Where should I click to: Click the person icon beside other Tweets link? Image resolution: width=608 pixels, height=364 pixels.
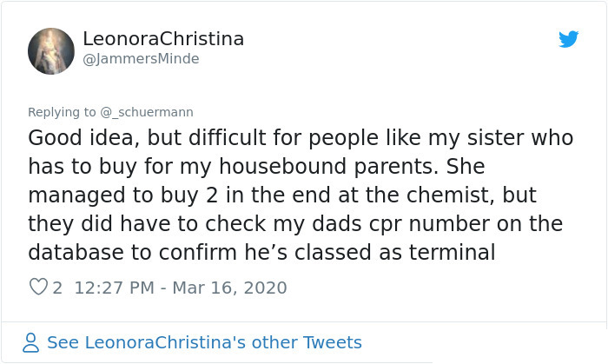click(x=31, y=342)
